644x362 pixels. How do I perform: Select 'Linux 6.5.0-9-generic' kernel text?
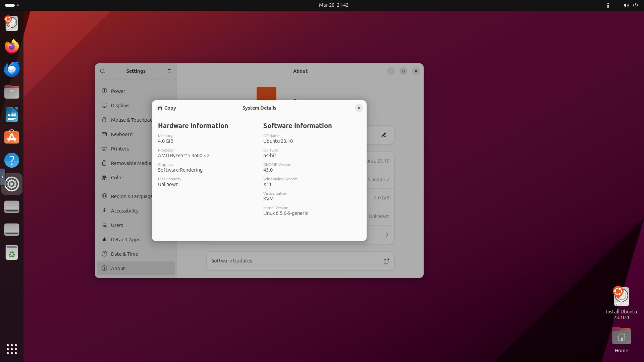[285, 213]
